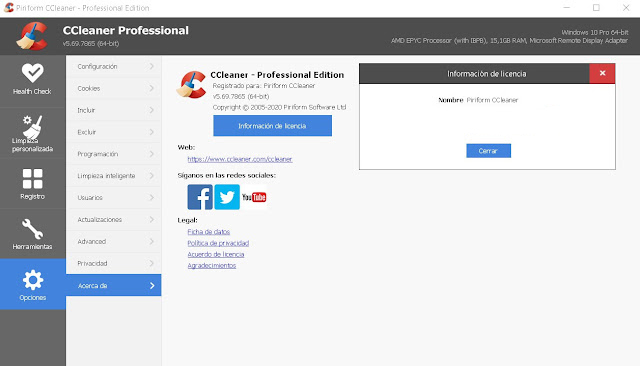Maximize the CCleaner window
This screenshot has width=640, height=366.
point(596,8)
